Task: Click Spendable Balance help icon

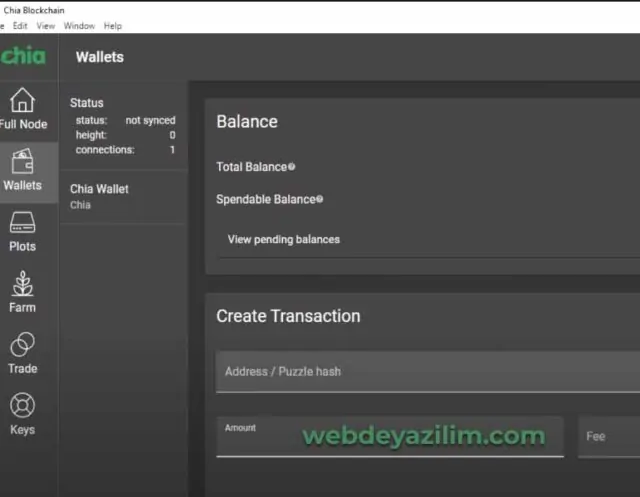Action: (320, 199)
